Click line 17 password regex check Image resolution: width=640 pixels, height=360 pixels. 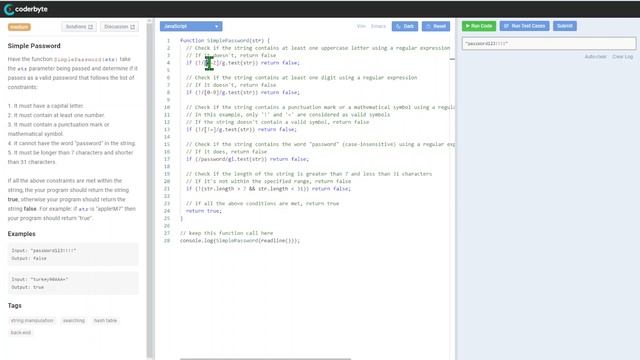tap(247, 159)
